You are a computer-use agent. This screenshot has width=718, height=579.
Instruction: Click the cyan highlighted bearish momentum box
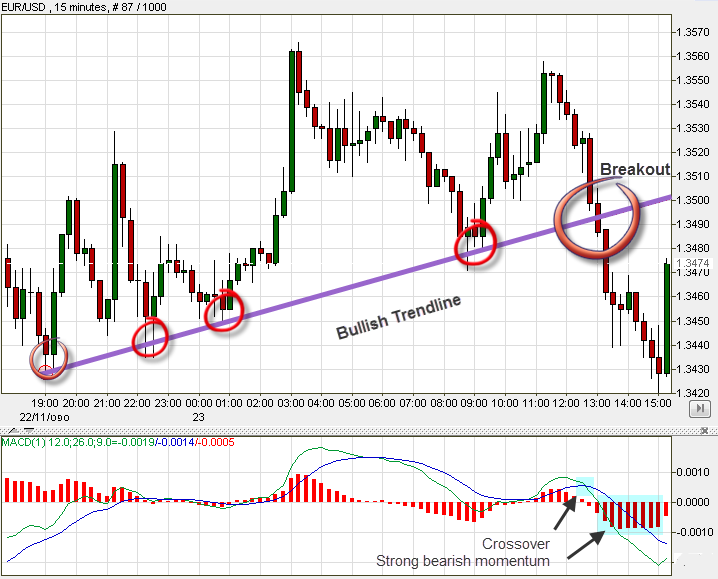tap(632, 514)
